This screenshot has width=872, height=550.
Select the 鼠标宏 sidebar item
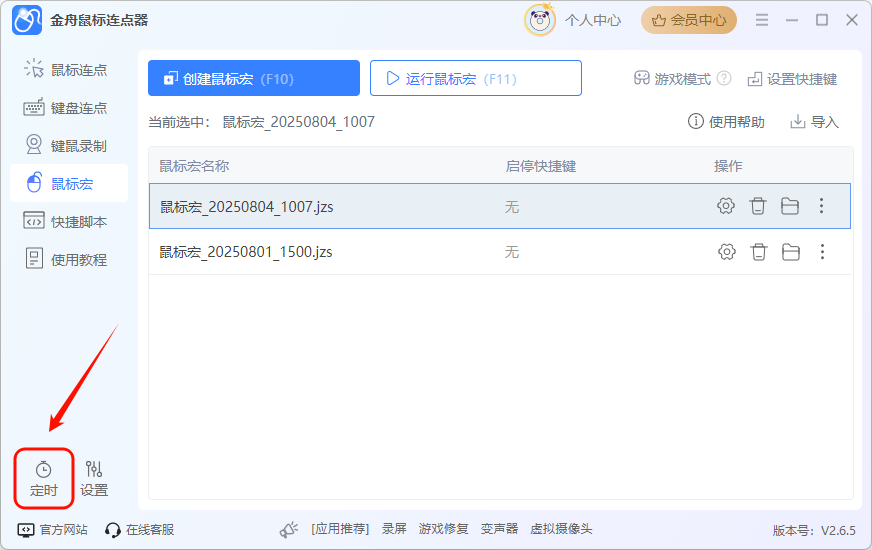coord(69,184)
